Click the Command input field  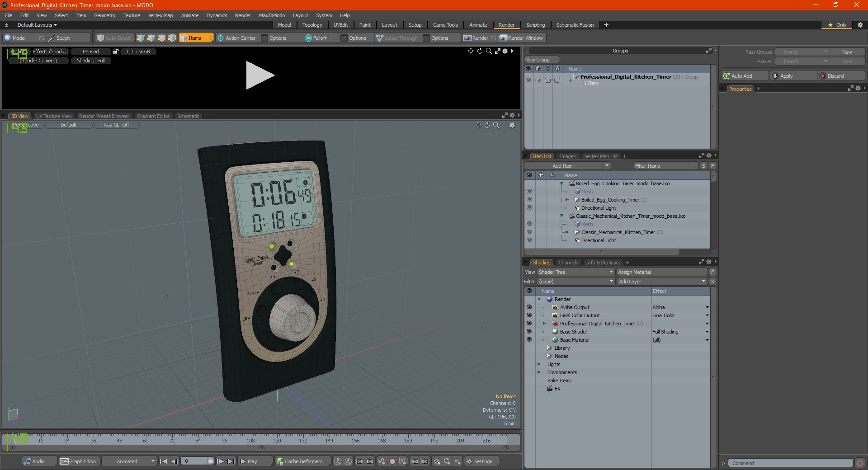[790, 463]
